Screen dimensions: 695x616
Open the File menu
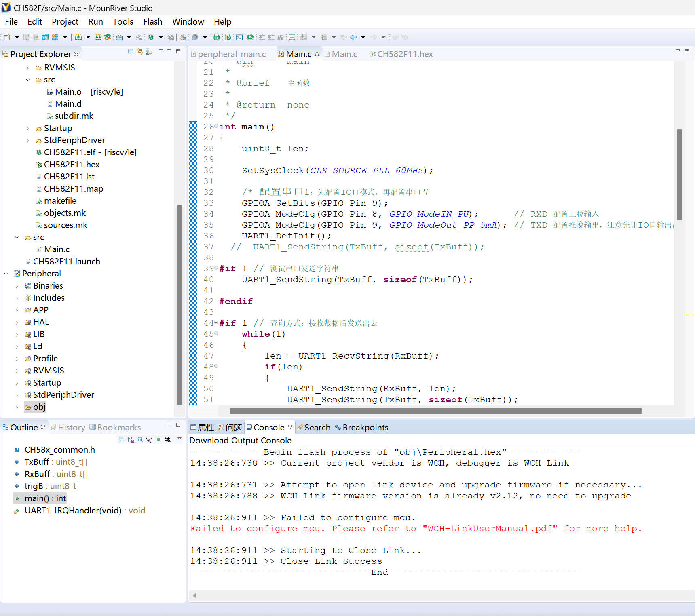click(11, 22)
